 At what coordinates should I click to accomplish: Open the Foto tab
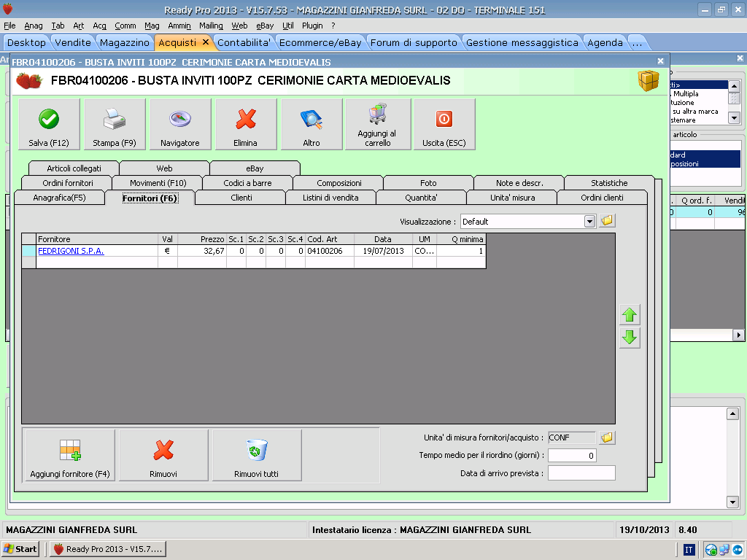pos(428,183)
